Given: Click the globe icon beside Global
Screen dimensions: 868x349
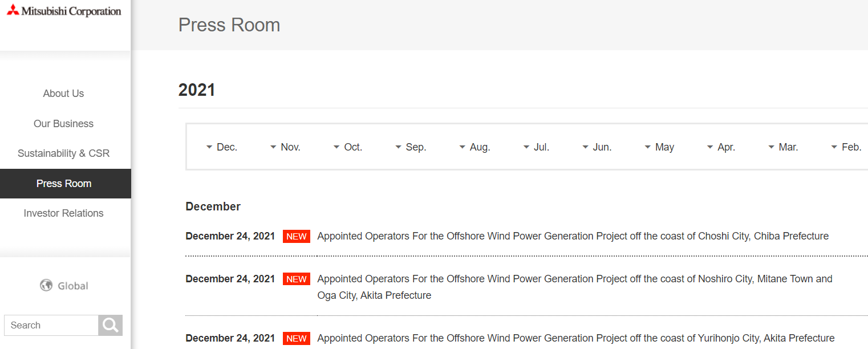Looking at the screenshot, I should pyautogui.click(x=46, y=286).
